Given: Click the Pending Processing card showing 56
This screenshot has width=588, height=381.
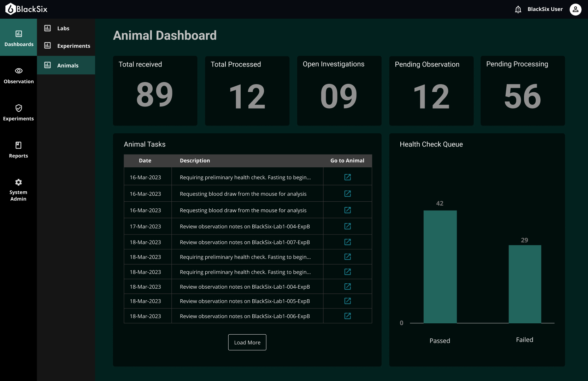Looking at the screenshot, I should pyautogui.click(x=522, y=91).
